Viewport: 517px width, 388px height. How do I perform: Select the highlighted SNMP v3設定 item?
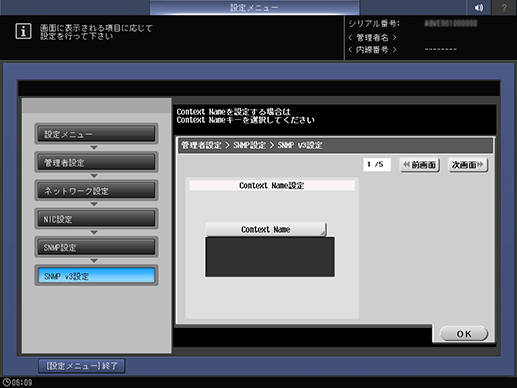click(x=96, y=276)
